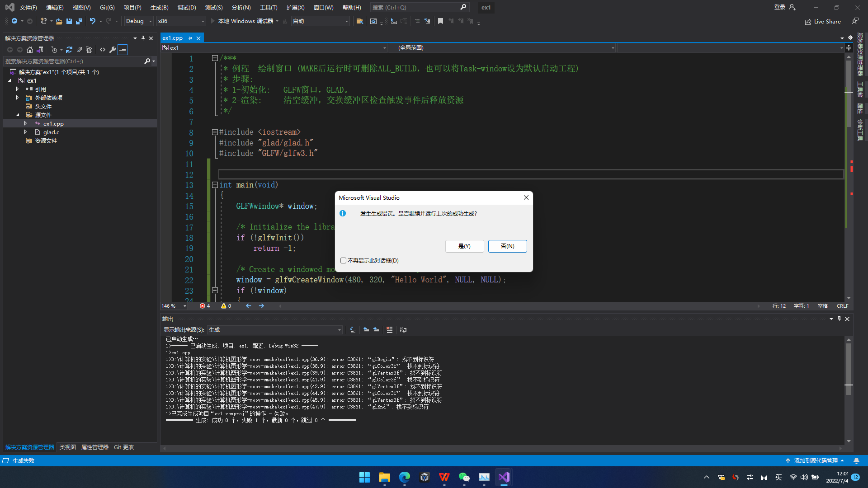Click the Undo toolbar icon
The image size is (868, 488).
92,21
